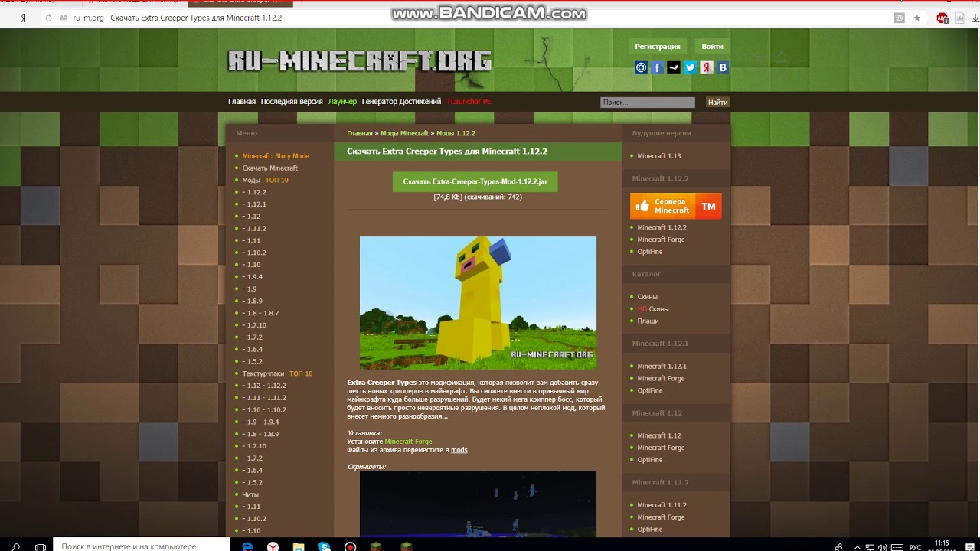Image resolution: width=980 pixels, height=551 pixels.
Task: Open Скины catalog link
Action: 647,297
